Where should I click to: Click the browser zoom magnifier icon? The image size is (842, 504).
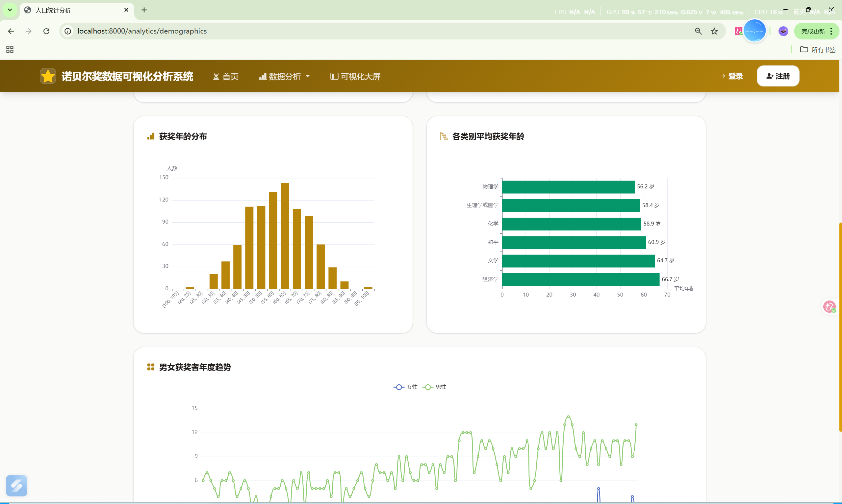698,31
